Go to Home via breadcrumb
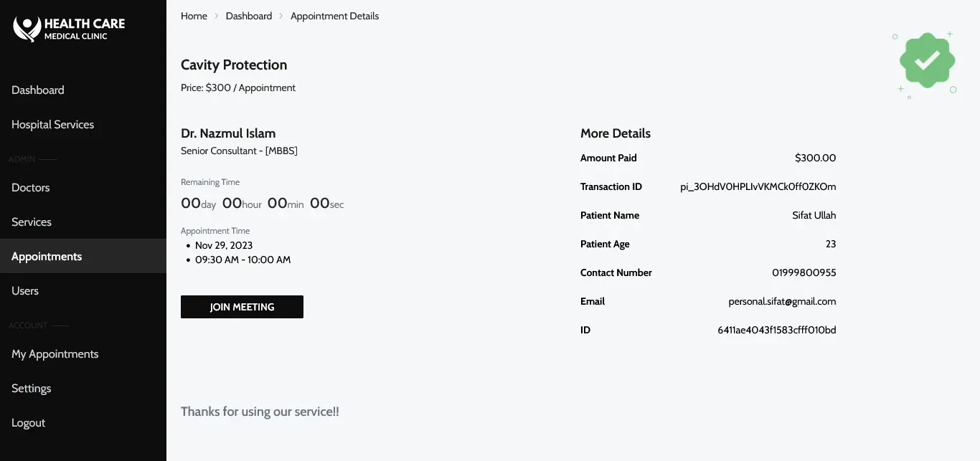 click(194, 16)
